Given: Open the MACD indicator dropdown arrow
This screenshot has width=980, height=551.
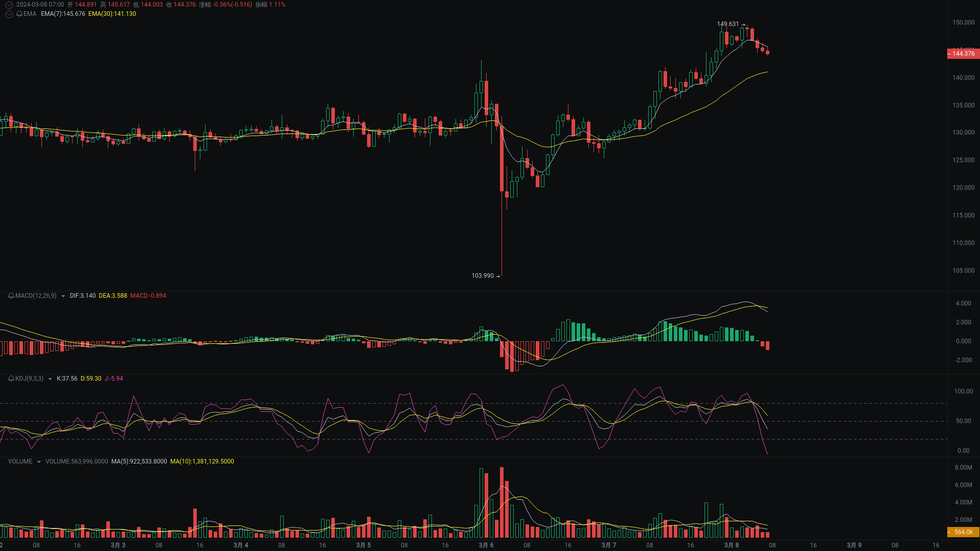Looking at the screenshot, I should pyautogui.click(x=63, y=296).
